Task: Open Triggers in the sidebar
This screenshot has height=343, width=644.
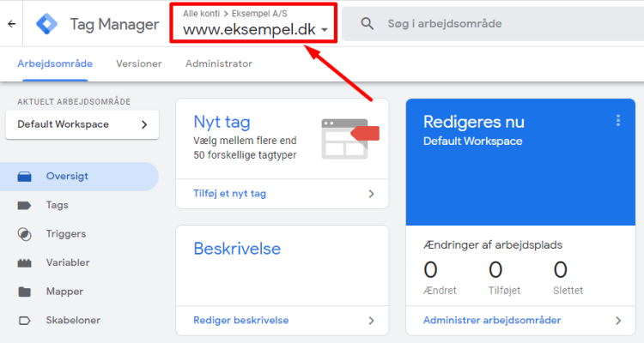Action: point(65,233)
